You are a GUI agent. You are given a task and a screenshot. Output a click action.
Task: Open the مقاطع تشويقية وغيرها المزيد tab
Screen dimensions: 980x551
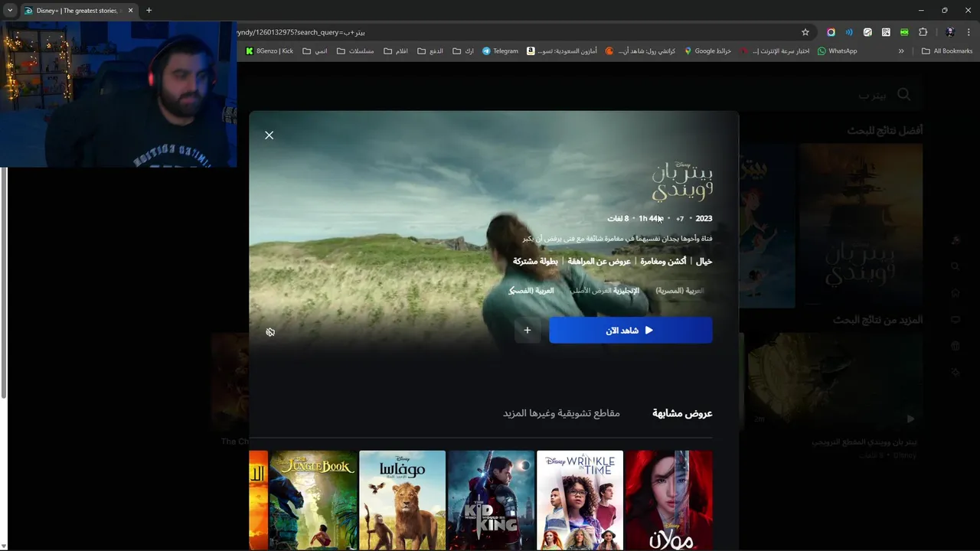pyautogui.click(x=561, y=413)
